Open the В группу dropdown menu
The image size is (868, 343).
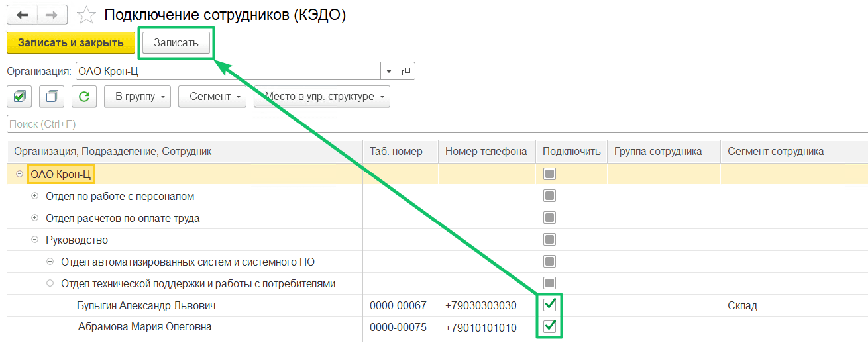(x=138, y=97)
